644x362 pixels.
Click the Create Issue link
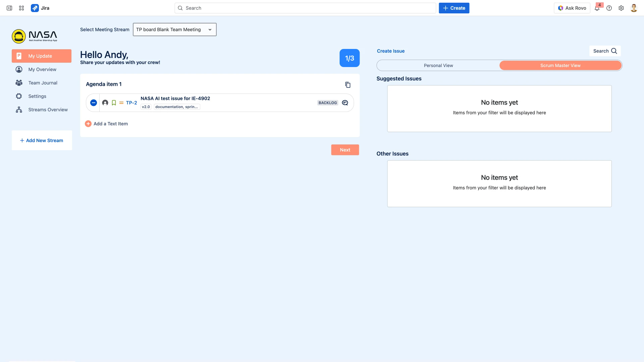390,51
